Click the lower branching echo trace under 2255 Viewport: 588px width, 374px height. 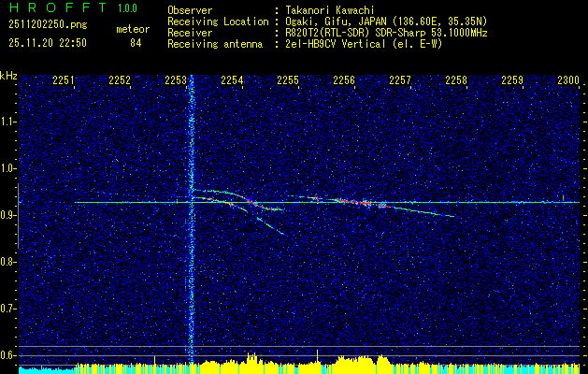click(271, 226)
